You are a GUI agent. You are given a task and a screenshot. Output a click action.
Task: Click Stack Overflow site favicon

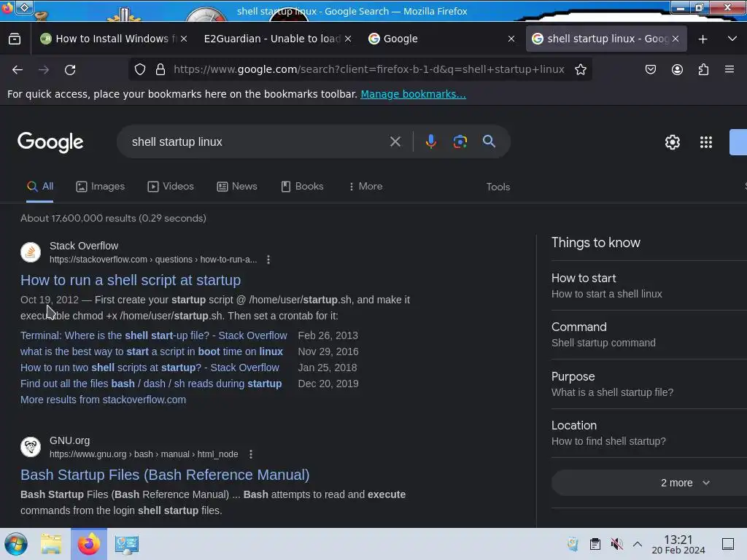pos(31,252)
